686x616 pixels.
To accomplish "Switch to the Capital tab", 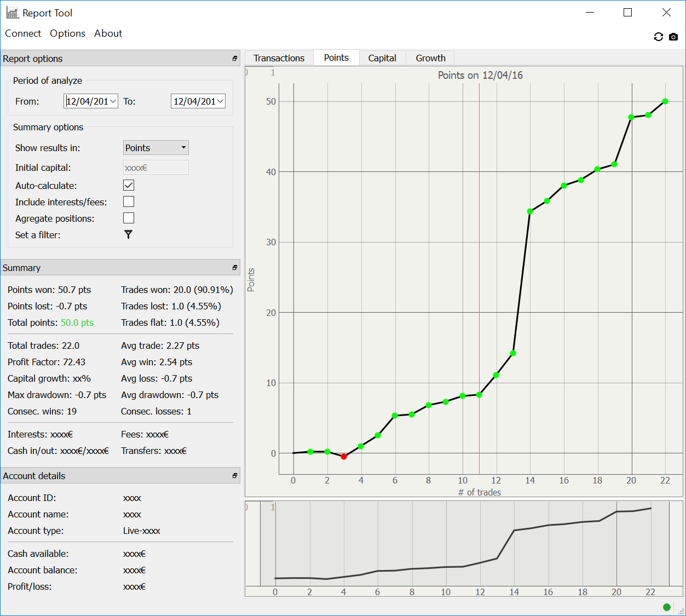I will tap(382, 58).
